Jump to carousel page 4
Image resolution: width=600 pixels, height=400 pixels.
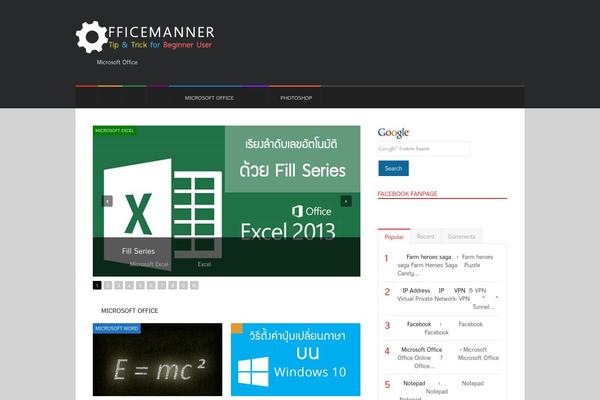pos(129,285)
